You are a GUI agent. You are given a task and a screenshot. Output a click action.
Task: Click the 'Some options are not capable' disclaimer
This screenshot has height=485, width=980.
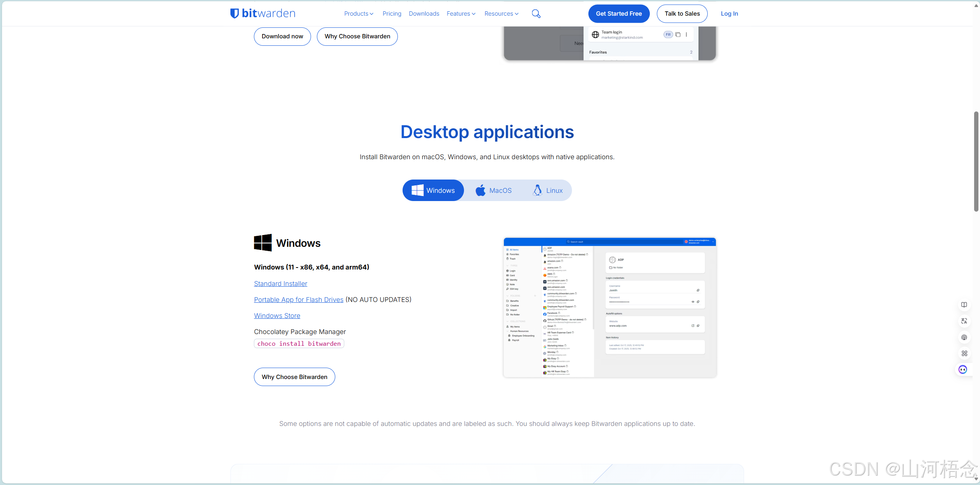pyautogui.click(x=487, y=424)
